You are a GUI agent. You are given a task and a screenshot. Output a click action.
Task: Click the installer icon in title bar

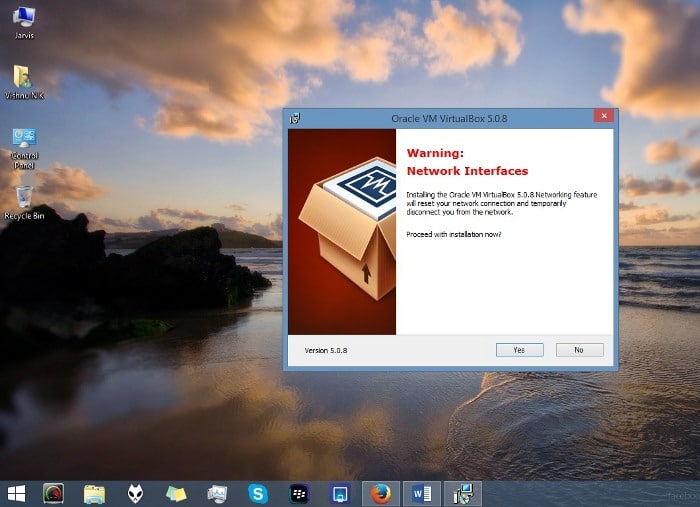click(x=295, y=118)
